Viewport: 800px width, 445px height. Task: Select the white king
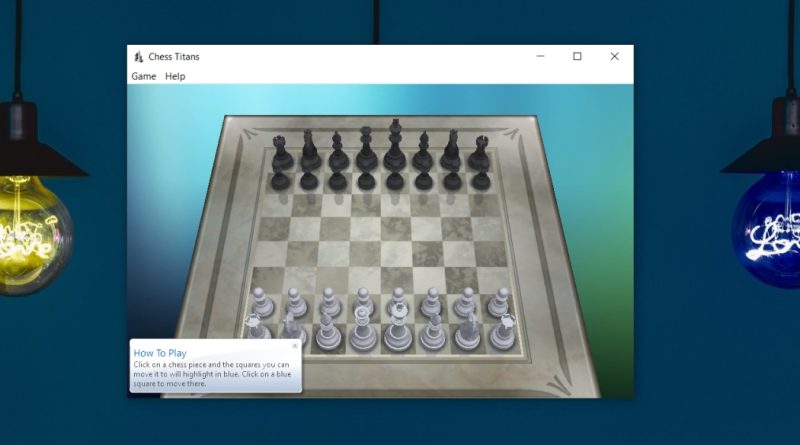tap(398, 328)
